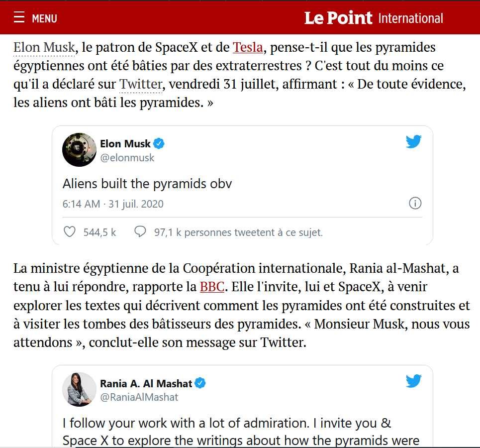Click the Le Point logo

click(x=338, y=18)
